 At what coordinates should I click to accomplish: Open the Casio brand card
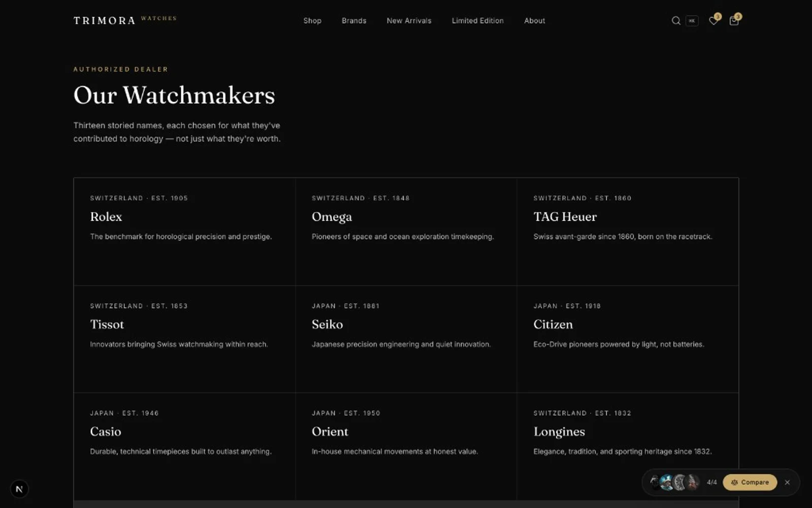click(x=185, y=447)
